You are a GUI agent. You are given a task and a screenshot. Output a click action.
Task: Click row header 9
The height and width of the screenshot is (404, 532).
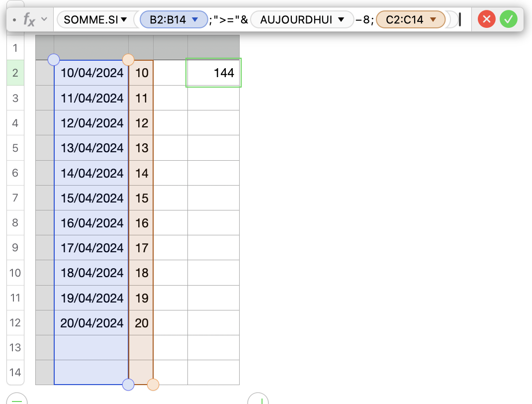(x=15, y=248)
